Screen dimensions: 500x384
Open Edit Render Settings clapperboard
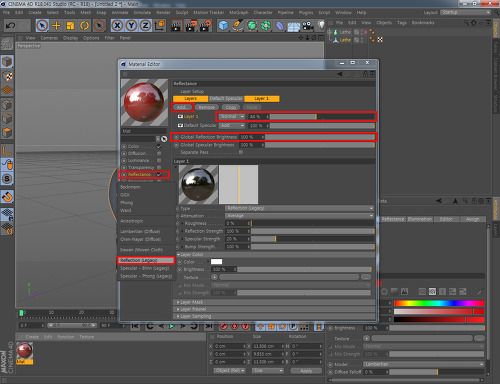(x=206, y=25)
